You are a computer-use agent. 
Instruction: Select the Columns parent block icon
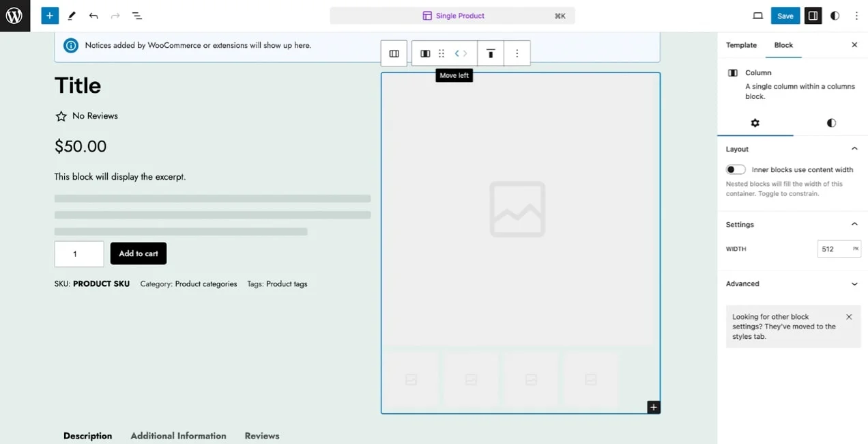[394, 53]
